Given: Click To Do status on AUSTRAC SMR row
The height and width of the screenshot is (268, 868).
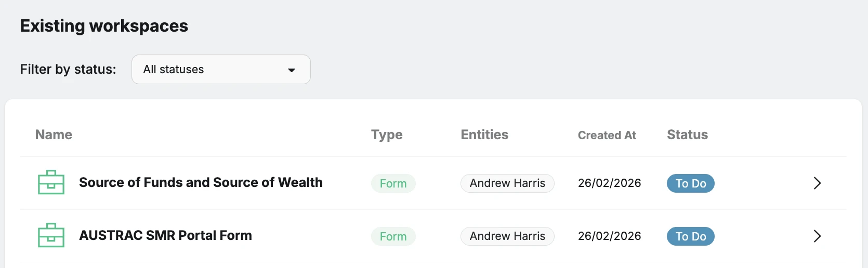Looking at the screenshot, I should point(690,236).
